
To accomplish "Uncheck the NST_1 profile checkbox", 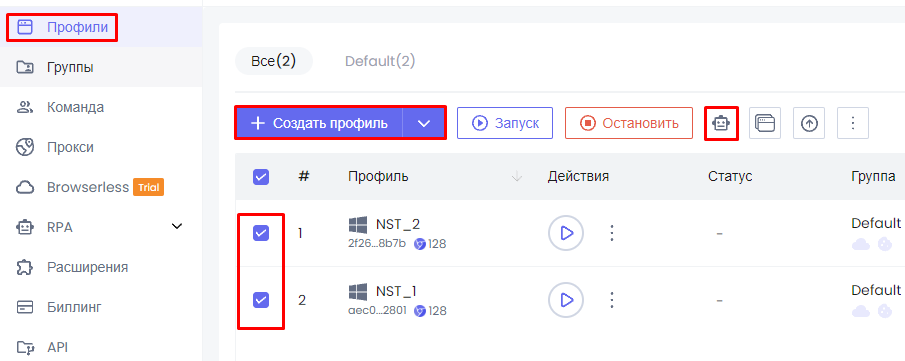I will [261, 300].
